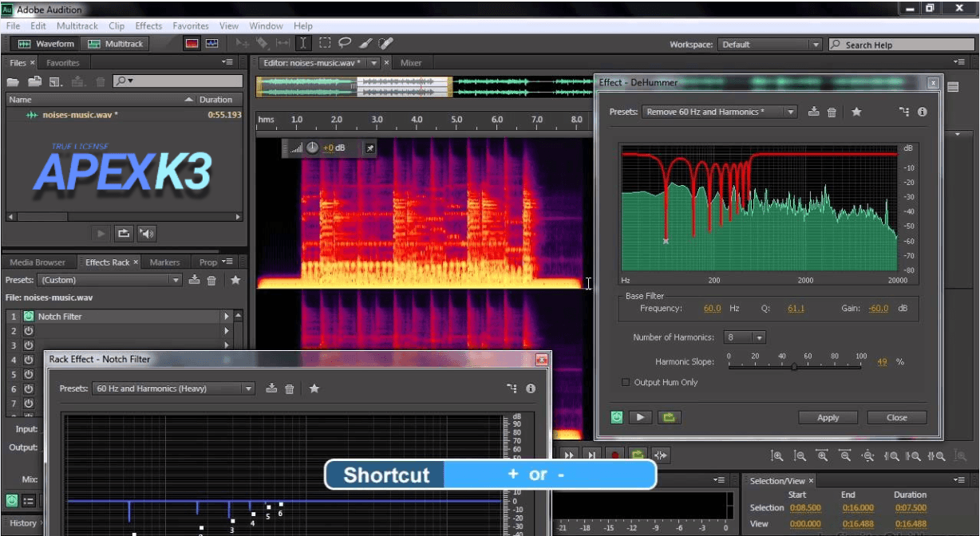Save preset icon in DeHummer window
Screen dimensions: 980x536
pyautogui.click(x=813, y=112)
